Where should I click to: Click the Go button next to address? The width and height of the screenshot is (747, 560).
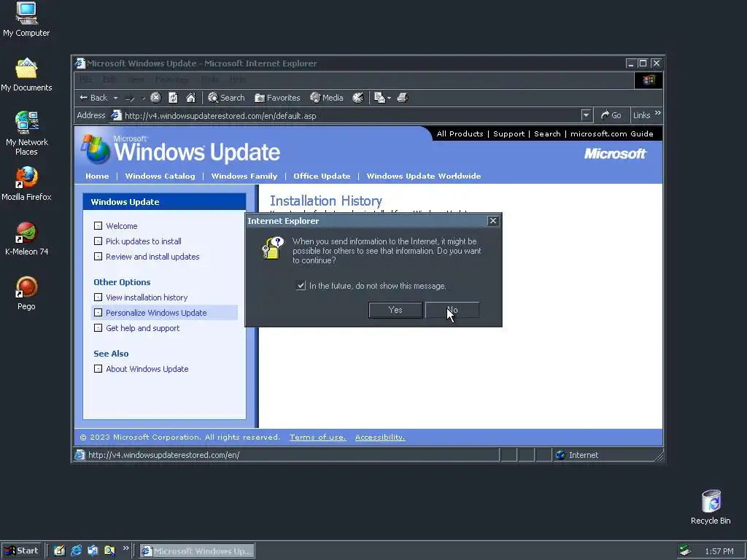[611, 115]
